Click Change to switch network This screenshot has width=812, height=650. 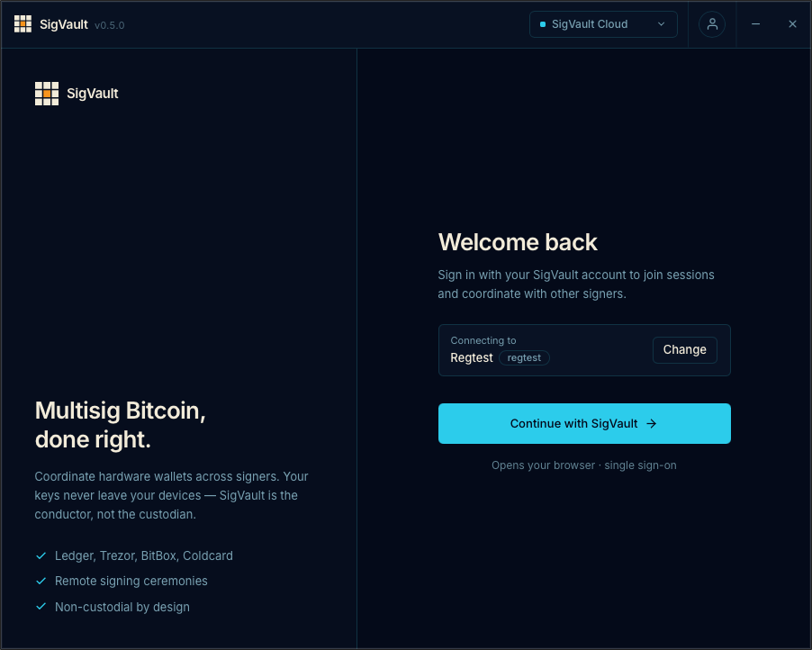[x=684, y=350]
